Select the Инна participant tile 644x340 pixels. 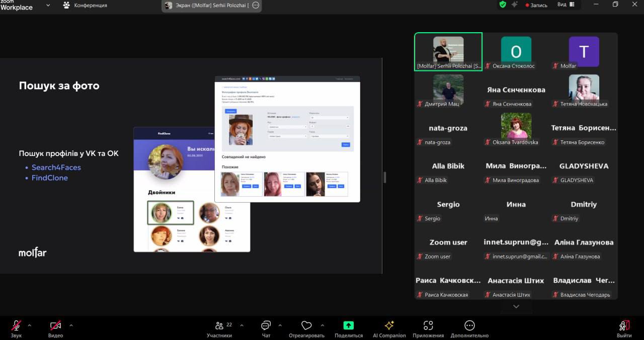click(516, 204)
